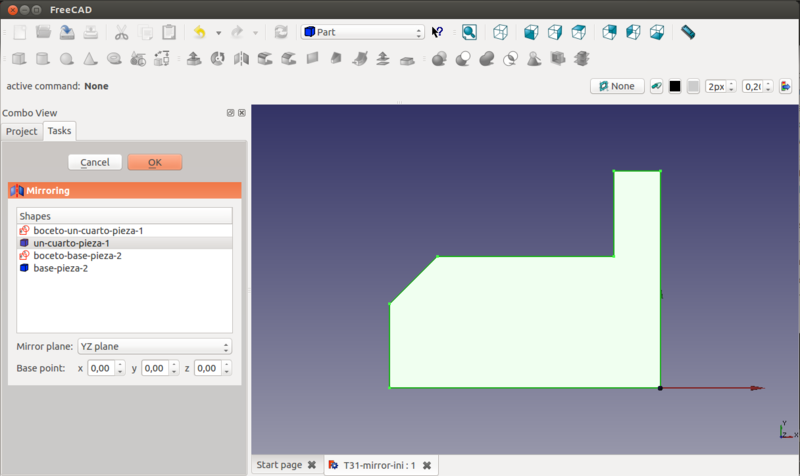Click the Cut scissors icon
Viewport: 800px width, 476px height.
point(121,32)
